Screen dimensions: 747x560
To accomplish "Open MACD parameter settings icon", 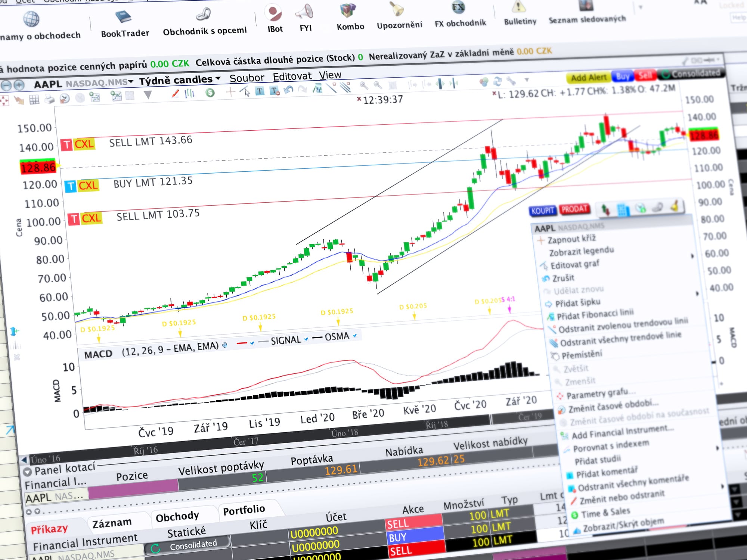I will point(224,345).
